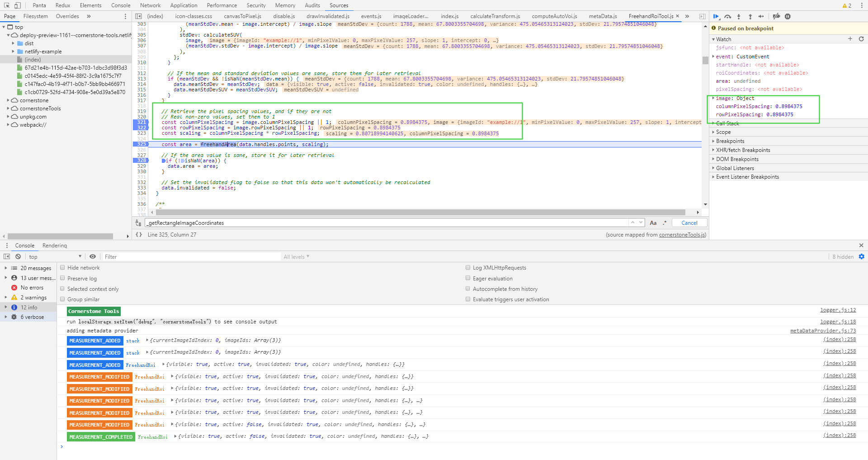
Task: Switch to the Rendering tab
Action: tap(54, 245)
